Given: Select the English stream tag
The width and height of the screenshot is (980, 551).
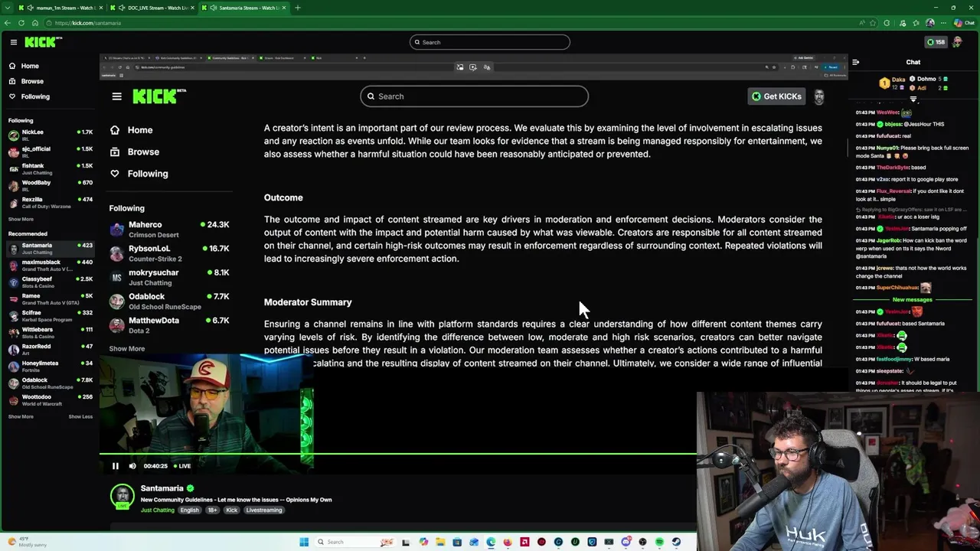Looking at the screenshot, I should point(189,510).
